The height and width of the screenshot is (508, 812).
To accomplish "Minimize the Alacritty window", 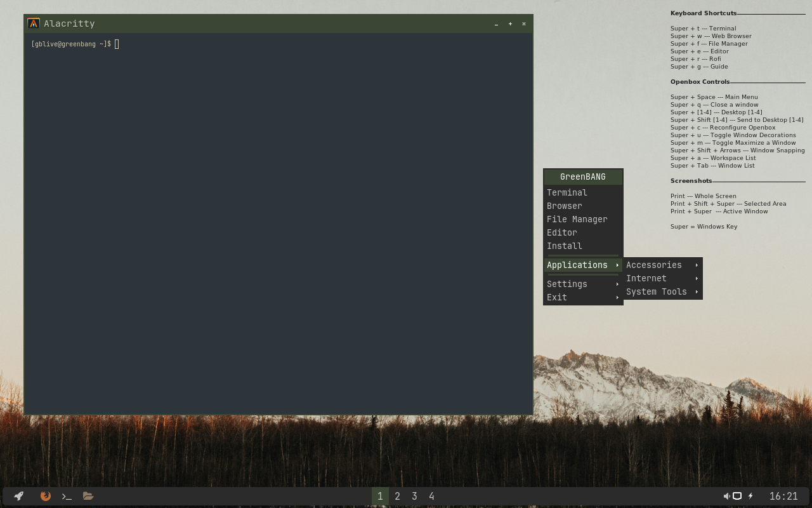I will [x=496, y=24].
